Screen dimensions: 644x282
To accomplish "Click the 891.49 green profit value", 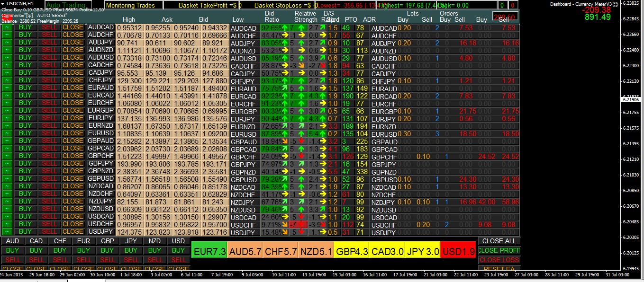I will 598,17.
